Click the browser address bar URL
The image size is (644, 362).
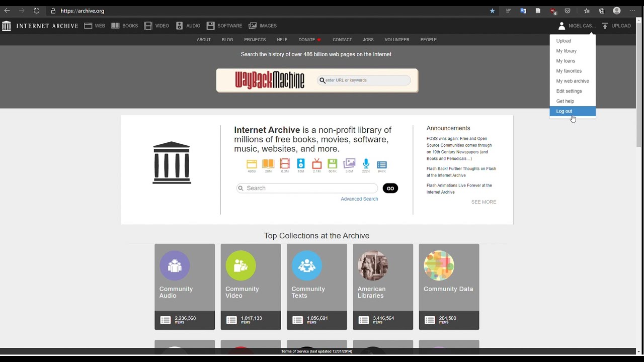[83, 11]
